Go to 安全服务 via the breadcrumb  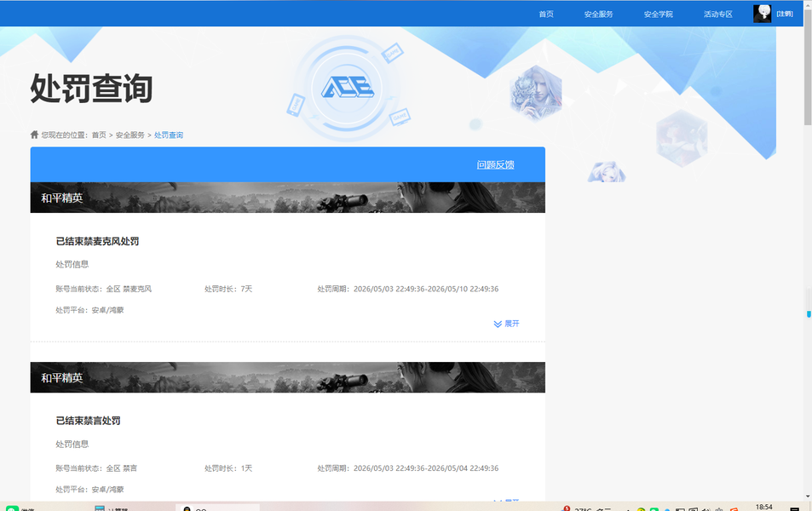click(130, 135)
